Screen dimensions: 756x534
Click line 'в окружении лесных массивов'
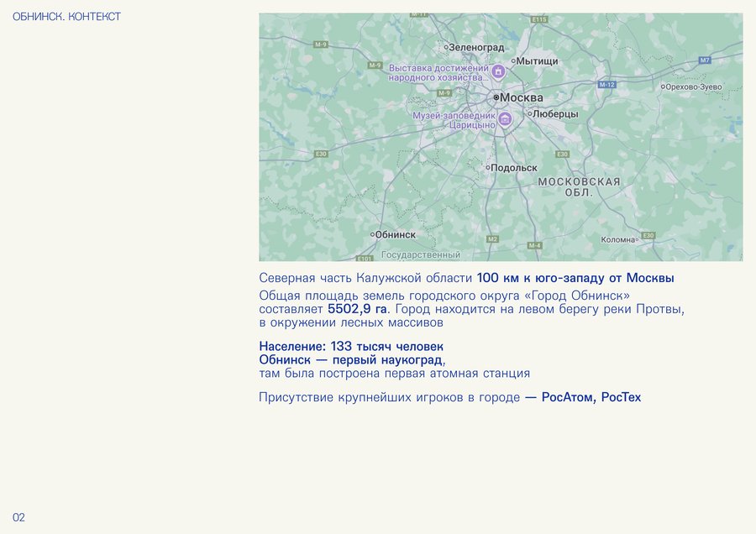(351, 322)
